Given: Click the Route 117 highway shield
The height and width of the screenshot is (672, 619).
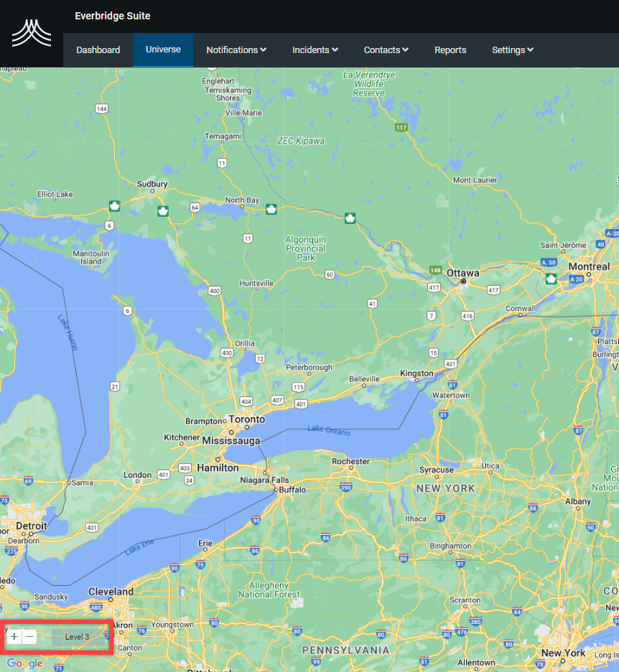Looking at the screenshot, I should coord(401,127).
